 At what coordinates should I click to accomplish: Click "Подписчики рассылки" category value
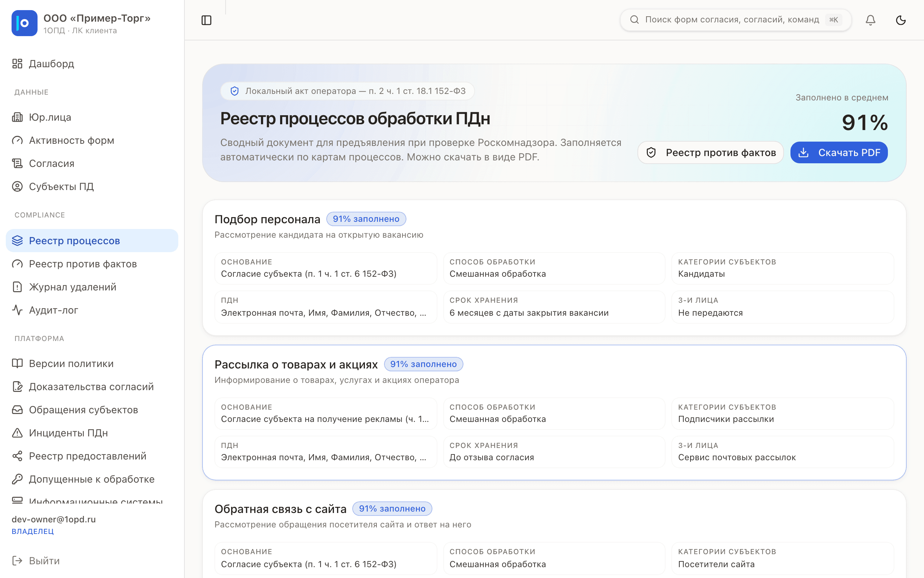[726, 419]
